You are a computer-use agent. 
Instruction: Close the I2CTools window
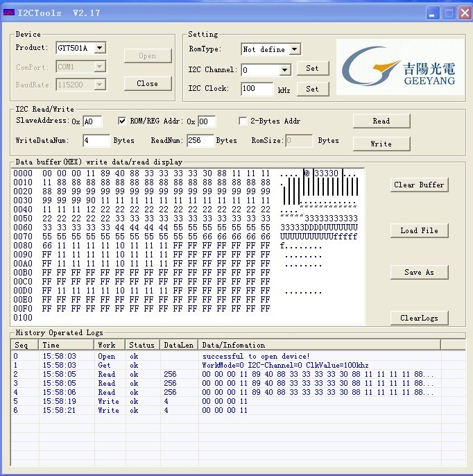click(x=465, y=13)
